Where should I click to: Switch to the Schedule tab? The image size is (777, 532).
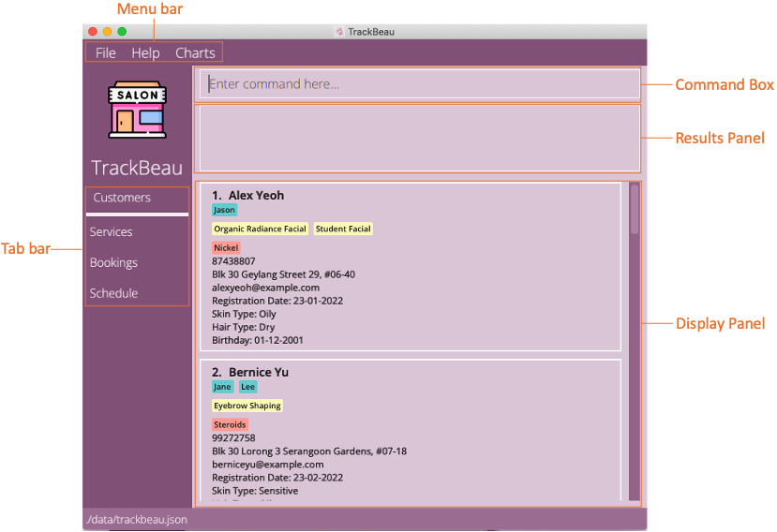113,293
